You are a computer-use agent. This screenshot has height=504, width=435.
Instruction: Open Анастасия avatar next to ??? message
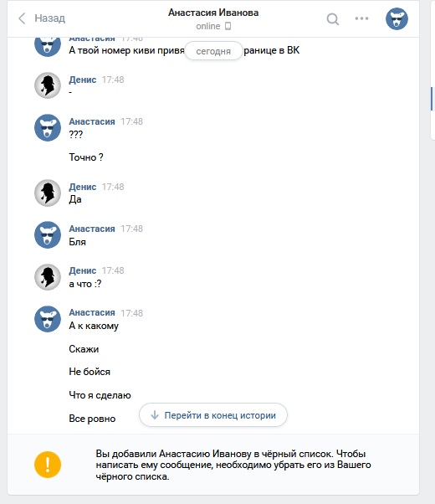click(48, 127)
